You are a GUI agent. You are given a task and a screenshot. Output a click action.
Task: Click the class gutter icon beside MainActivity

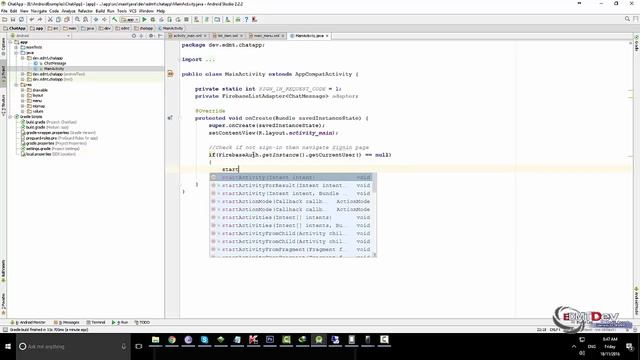click(x=171, y=74)
